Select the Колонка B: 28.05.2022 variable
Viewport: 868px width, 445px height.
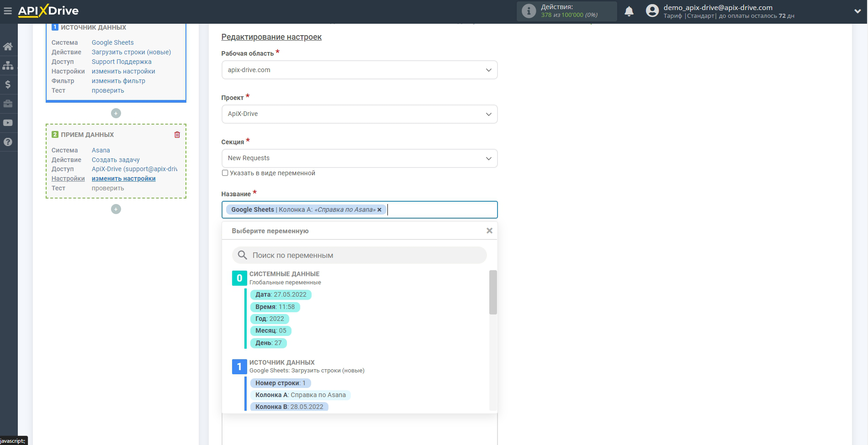coord(289,407)
